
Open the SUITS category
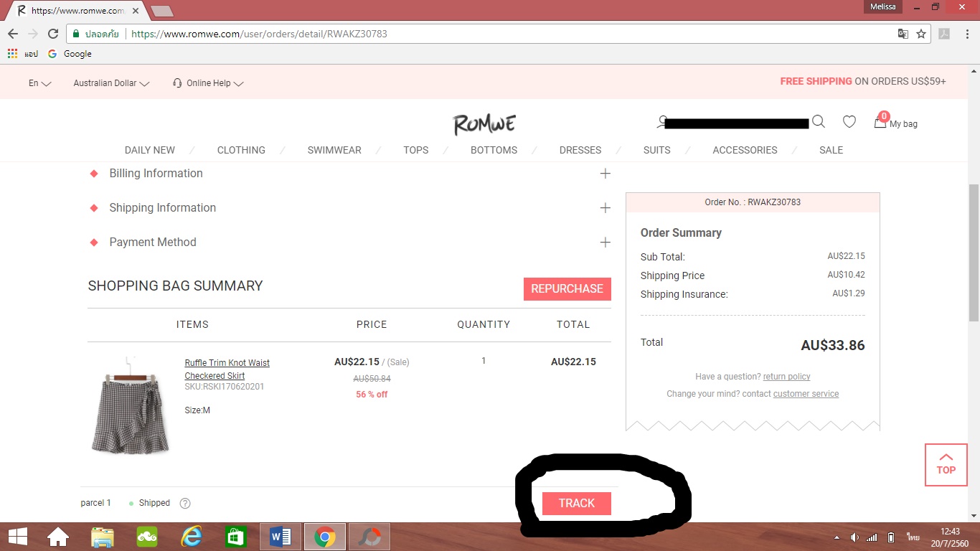tap(657, 150)
